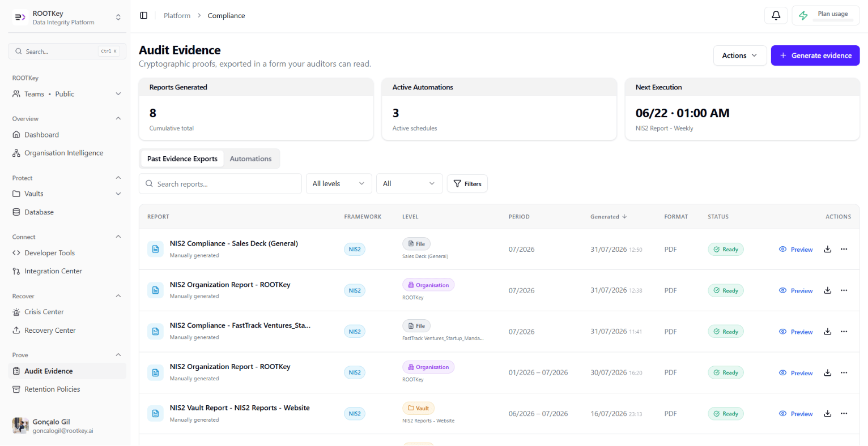The image size is (868, 446).
Task: Download the FastTrack Ventures report
Action: tap(828, 332)
